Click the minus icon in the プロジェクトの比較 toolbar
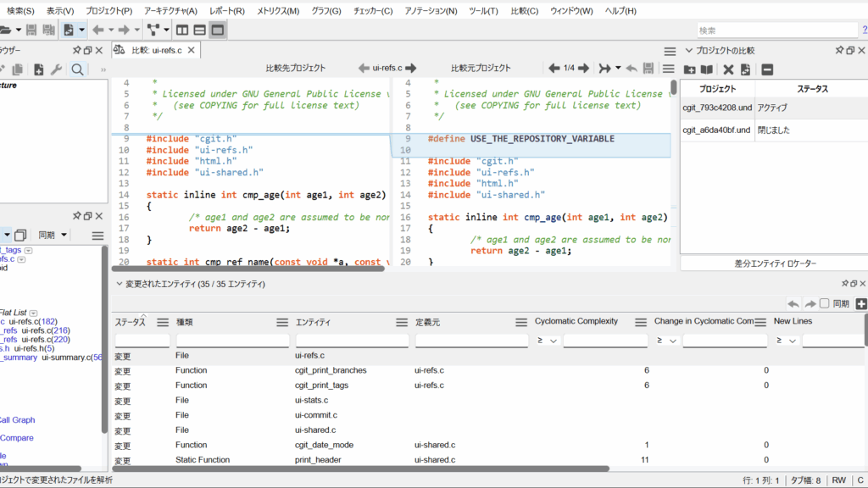Screen dimensions: 868x488 [767, 69]
